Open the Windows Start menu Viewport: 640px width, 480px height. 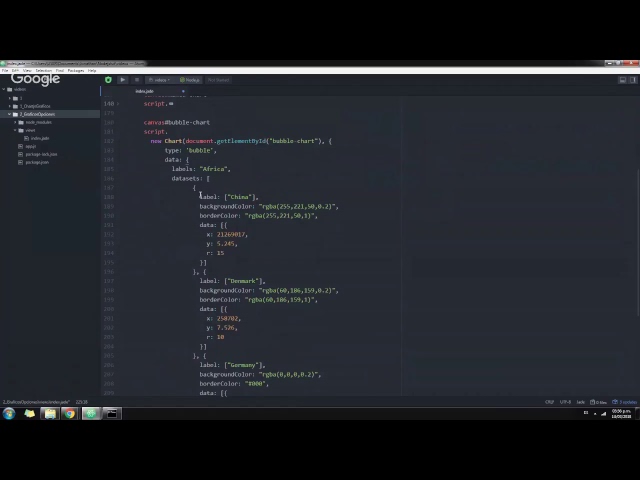(9, 413)
